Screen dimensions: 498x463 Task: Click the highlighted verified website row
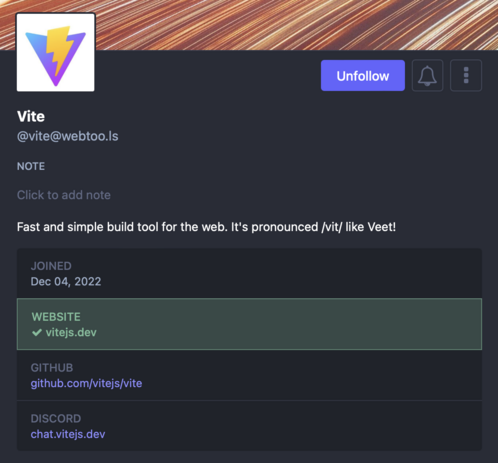tap(249, 324)
